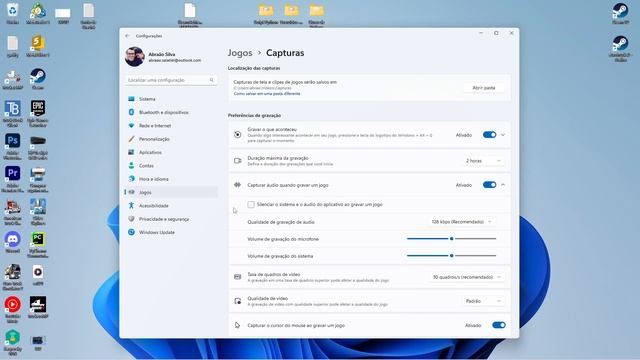Click the Privacidade e segurança shield icon

(131, 219)
